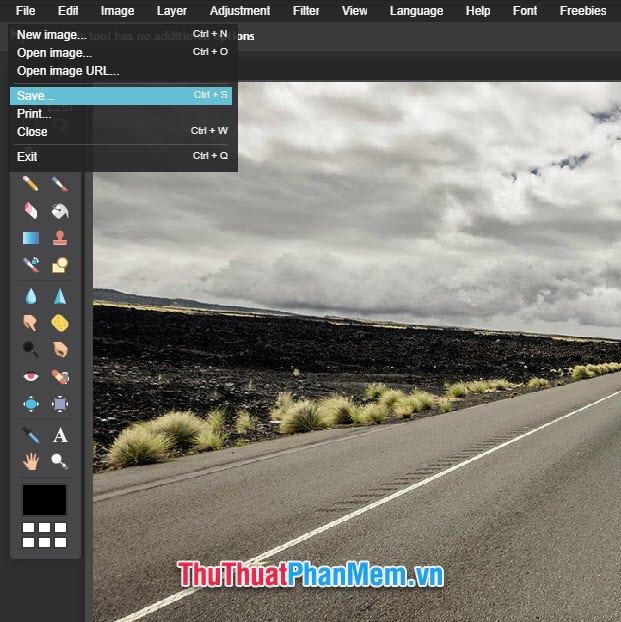This screenshot has width=621, height=622.
Task: Open the Adjustment menu
Action: click(240, 11)
